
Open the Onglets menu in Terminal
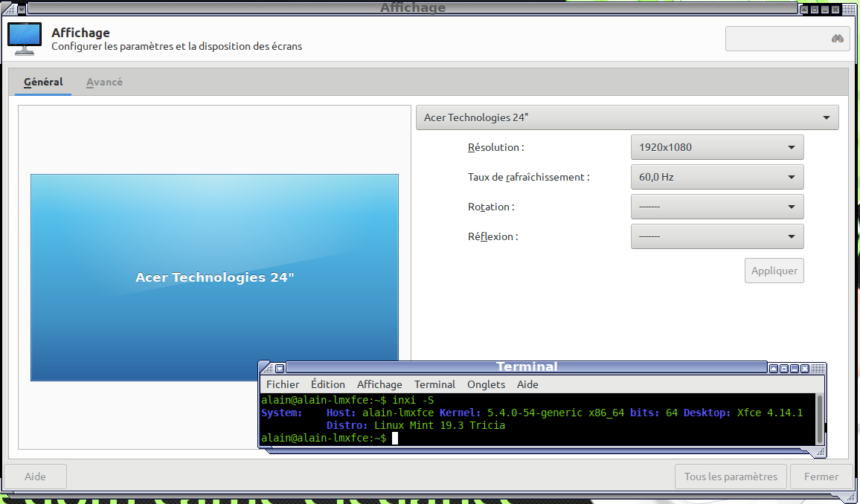pos(486,384)
